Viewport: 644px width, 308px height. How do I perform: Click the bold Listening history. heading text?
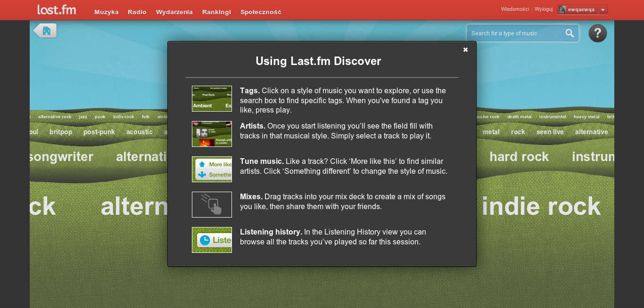271,232
